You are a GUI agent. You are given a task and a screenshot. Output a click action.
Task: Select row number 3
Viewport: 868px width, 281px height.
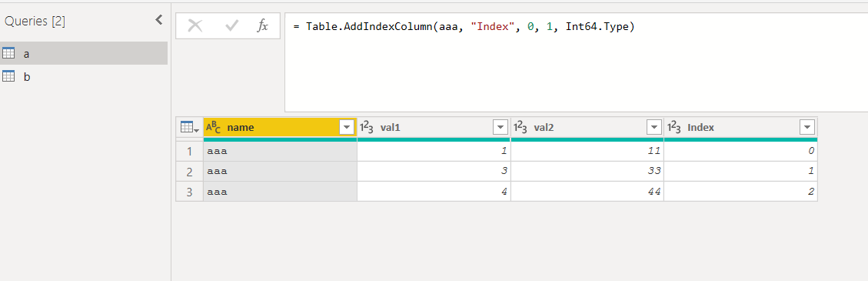(x=189, y=192)
